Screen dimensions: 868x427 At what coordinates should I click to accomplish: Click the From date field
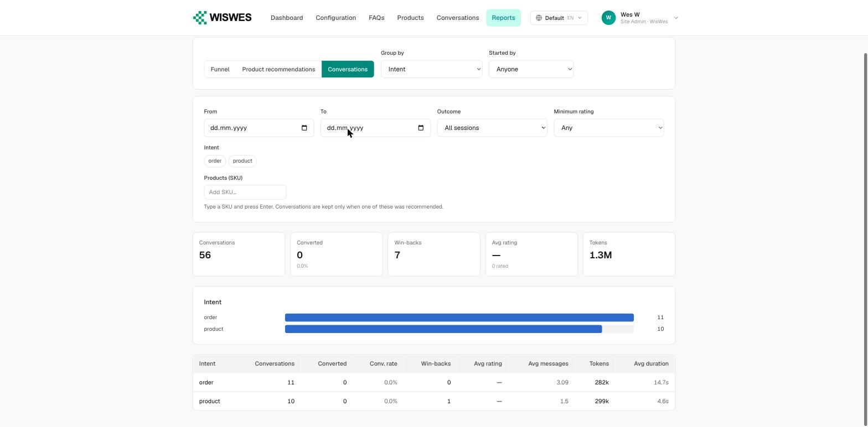(x=259, y=128)
